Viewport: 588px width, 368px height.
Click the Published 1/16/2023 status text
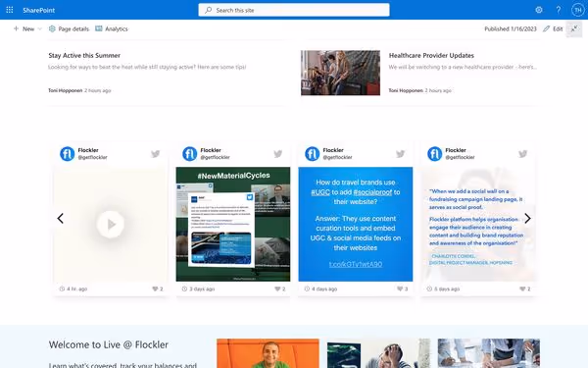click(511, 28)
